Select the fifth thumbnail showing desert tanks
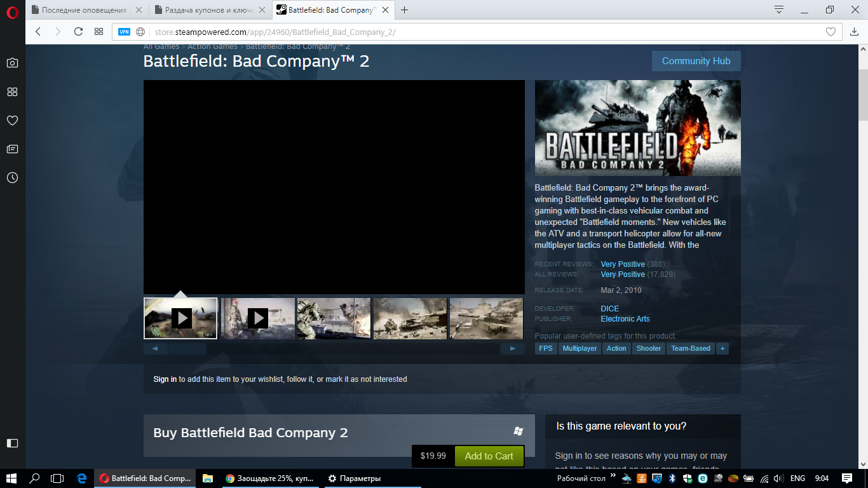This screenshot has height=488, width=868. click(486, 318)
